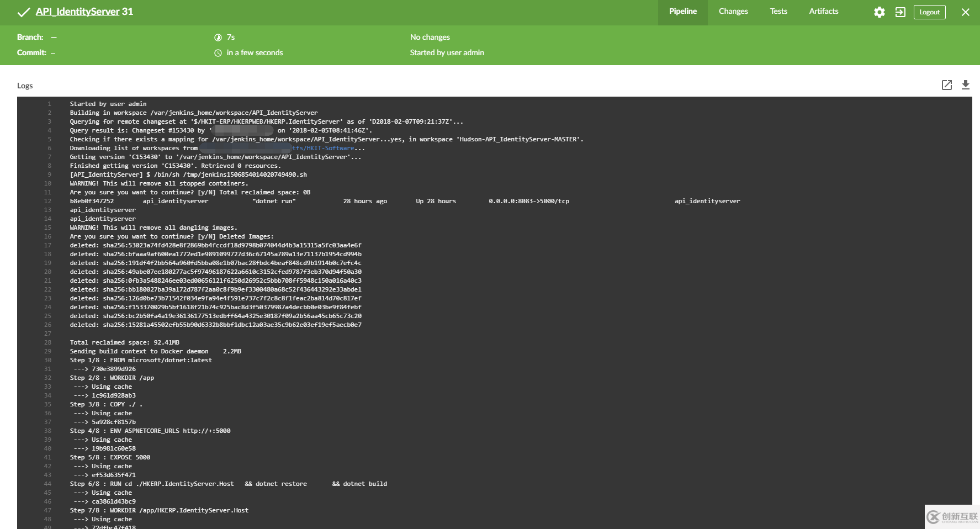Go to classic Jenkins view icon
This screenshot has height=529, width=980.
pos(900,12)
